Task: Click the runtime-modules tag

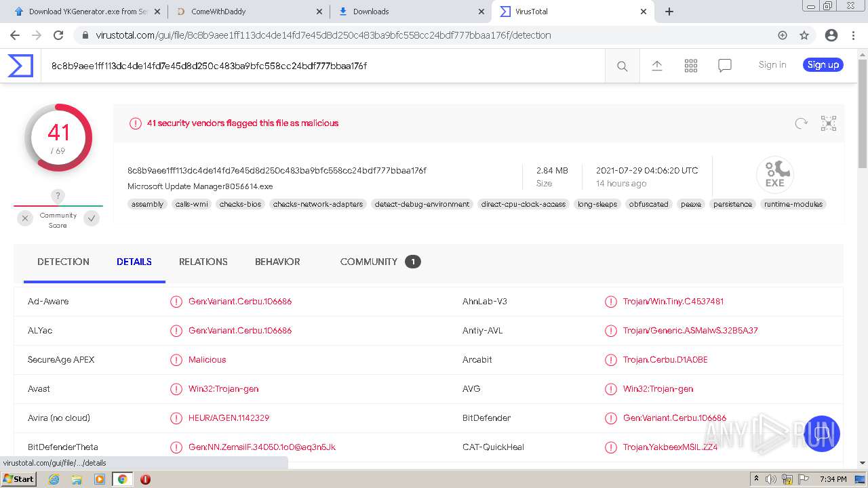Action: pos(793,204)
